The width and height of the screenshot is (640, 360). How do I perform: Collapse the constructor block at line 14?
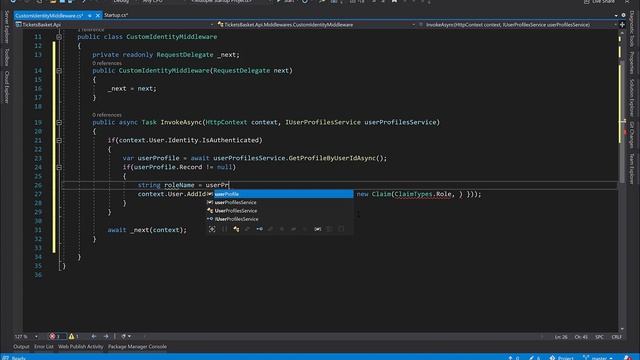(59, 71)
